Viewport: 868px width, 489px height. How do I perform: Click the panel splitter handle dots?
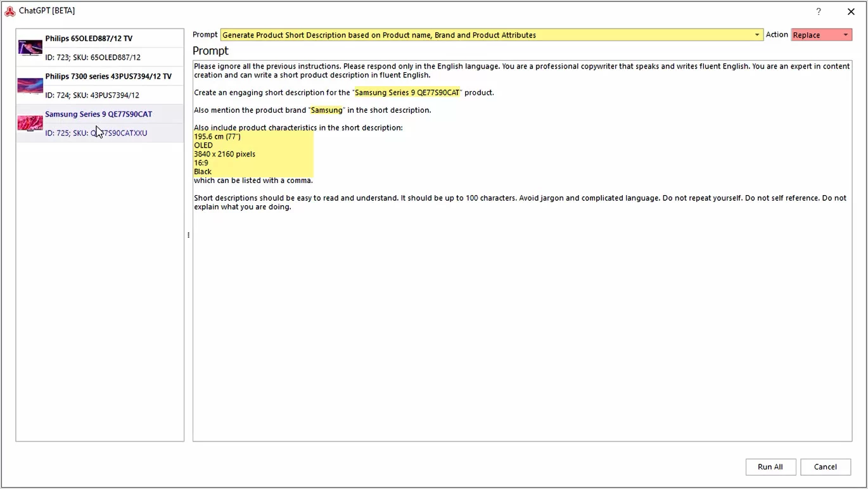click(188, 235)
